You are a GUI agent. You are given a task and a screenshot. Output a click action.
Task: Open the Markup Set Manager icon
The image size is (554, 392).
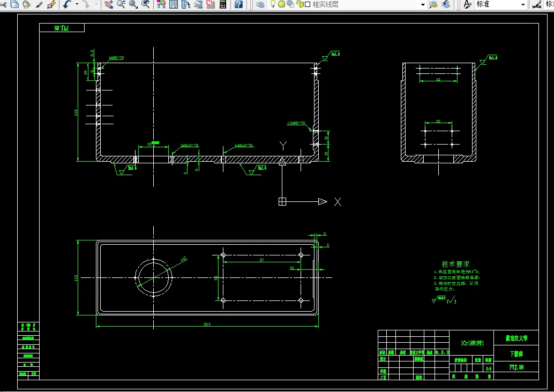click(x=211, y=4)
